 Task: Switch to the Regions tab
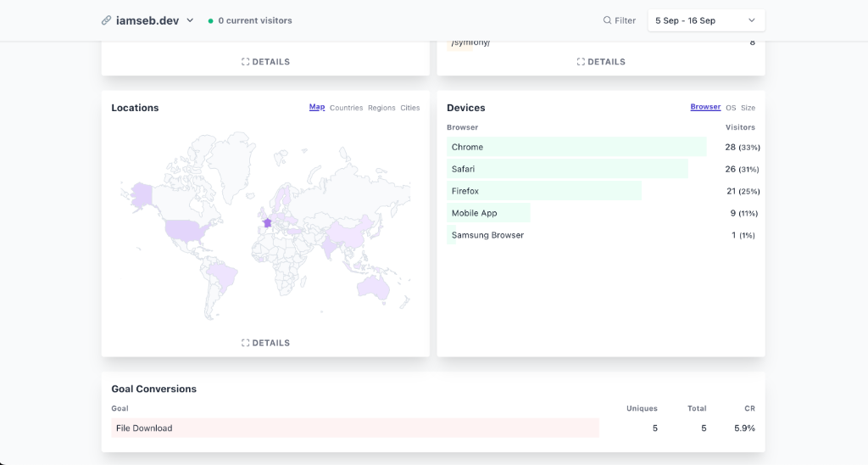pyautogui.click(x=381, y=108)
